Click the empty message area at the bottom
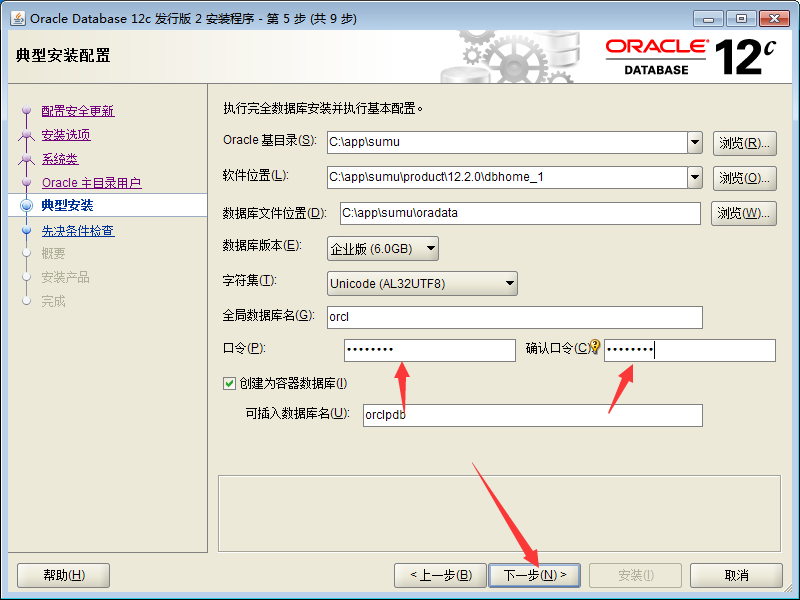 click(499, 514)
